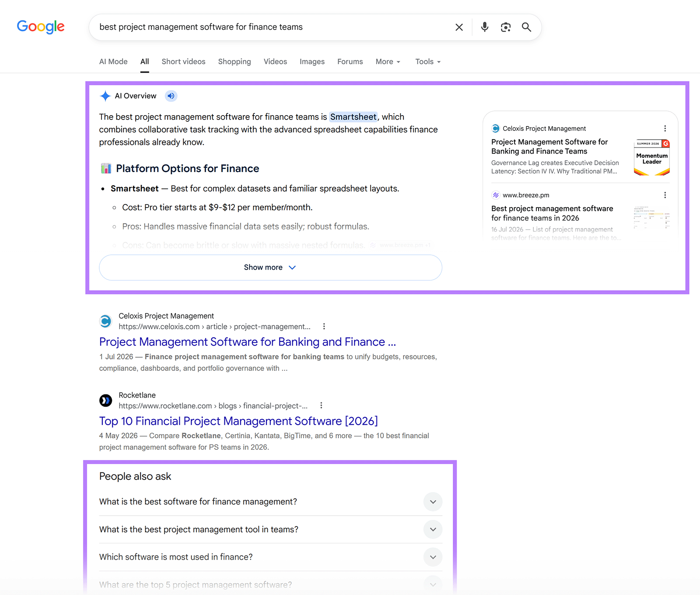Open the More dropdown menu
Screen dimensions: 700x595
pos(388,62)
